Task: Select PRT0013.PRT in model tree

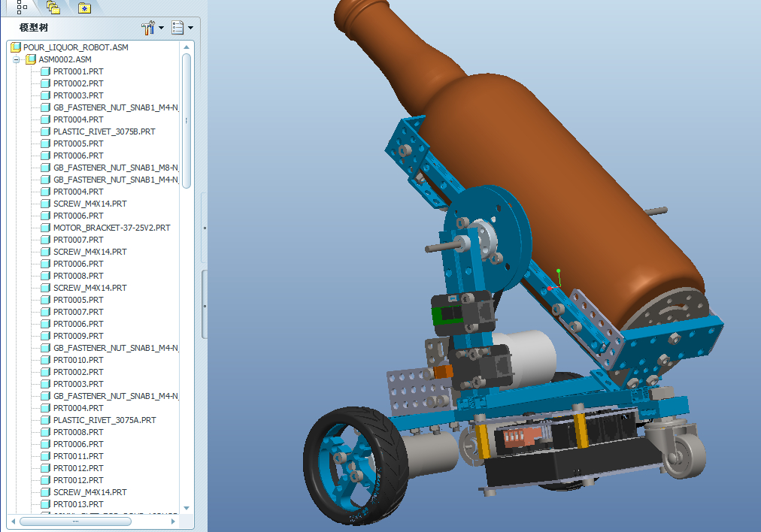Action: pos(78,504)
